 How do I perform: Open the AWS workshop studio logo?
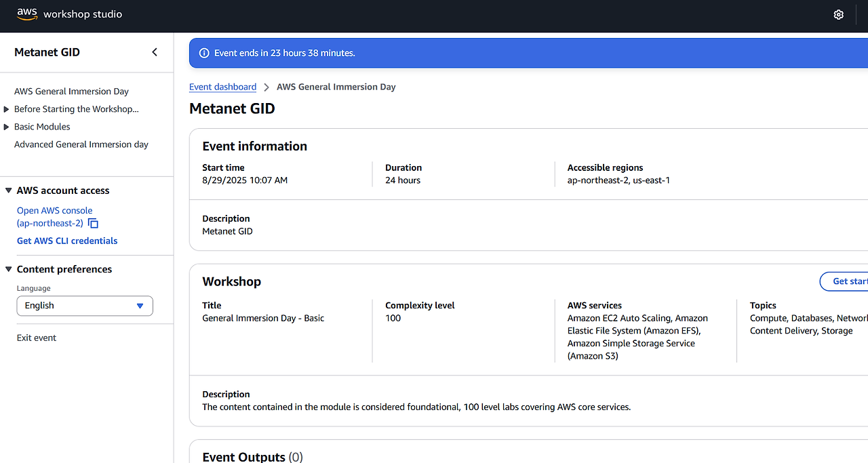click(x=69, y=14)
